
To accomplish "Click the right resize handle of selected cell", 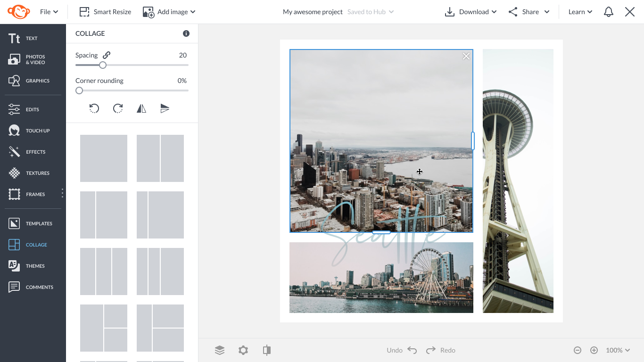I will click(x=473, y=141).
